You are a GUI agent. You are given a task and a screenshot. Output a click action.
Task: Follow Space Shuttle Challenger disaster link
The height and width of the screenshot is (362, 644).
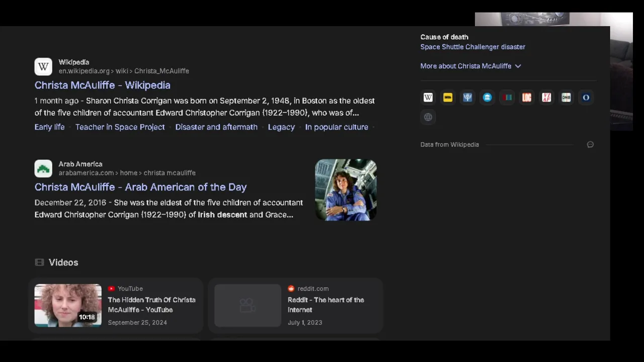(x=473, y=47)
